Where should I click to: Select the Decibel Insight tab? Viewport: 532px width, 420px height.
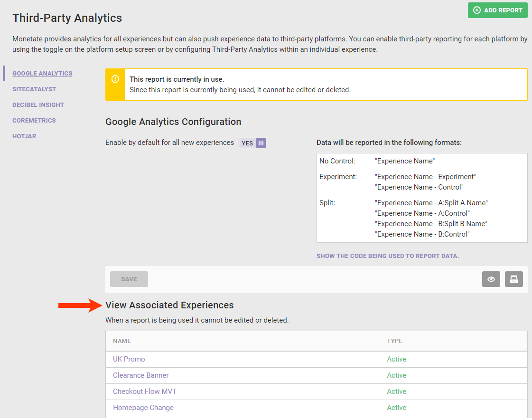pyautogui.click(x=38, y=105)
